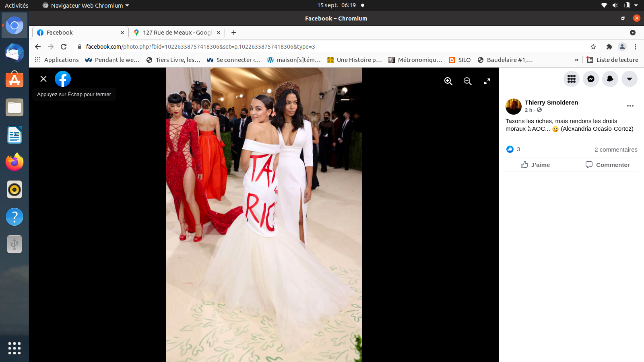Screen dimensions: 644x362
Task: Expand the Facebook account dropdown arrow
Action: tap(629, 79)
